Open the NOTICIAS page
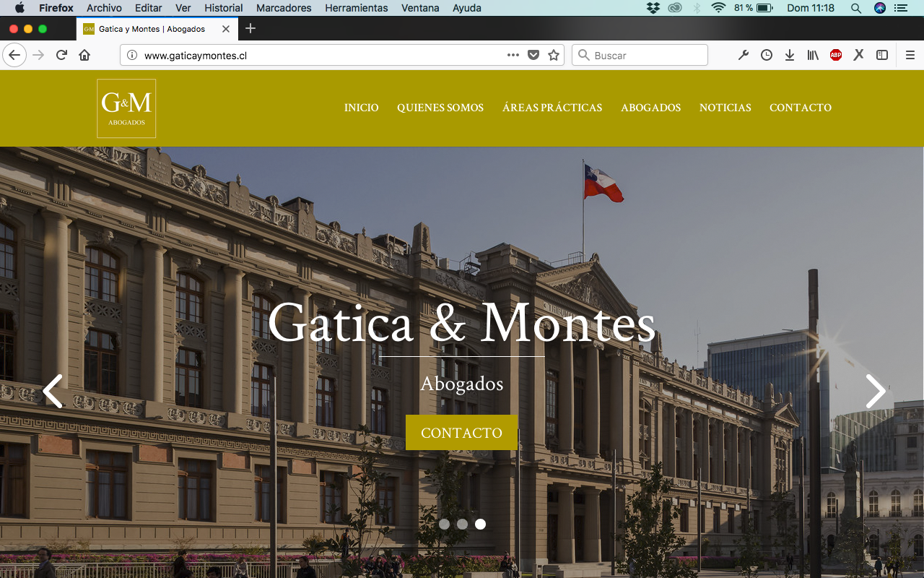The width and height of the screenshot is (924, 578). point(725,108)
